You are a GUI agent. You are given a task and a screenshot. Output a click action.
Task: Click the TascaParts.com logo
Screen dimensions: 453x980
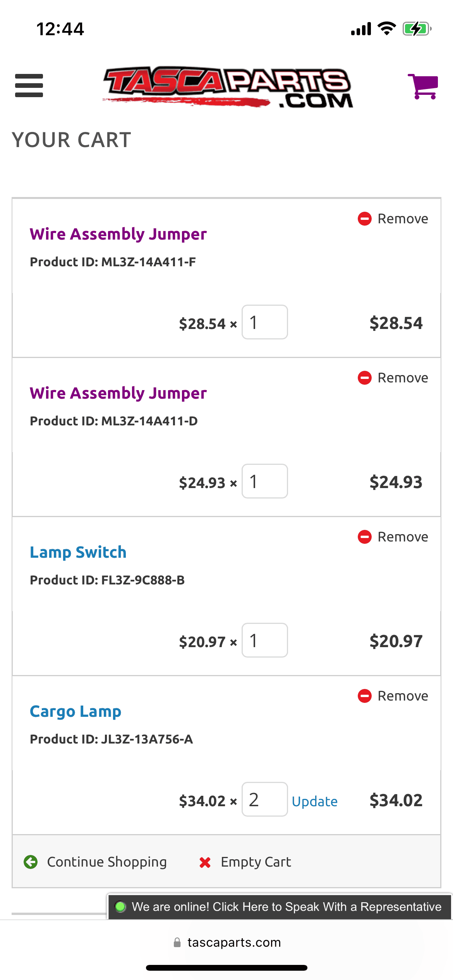(228, 87)
